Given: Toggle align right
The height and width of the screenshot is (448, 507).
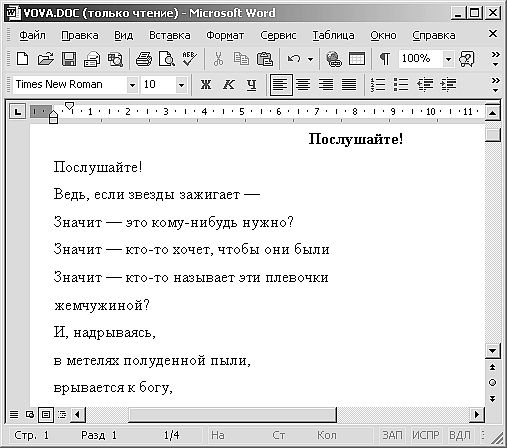Looking at the screenshot, I should click(x=326, y=85).
